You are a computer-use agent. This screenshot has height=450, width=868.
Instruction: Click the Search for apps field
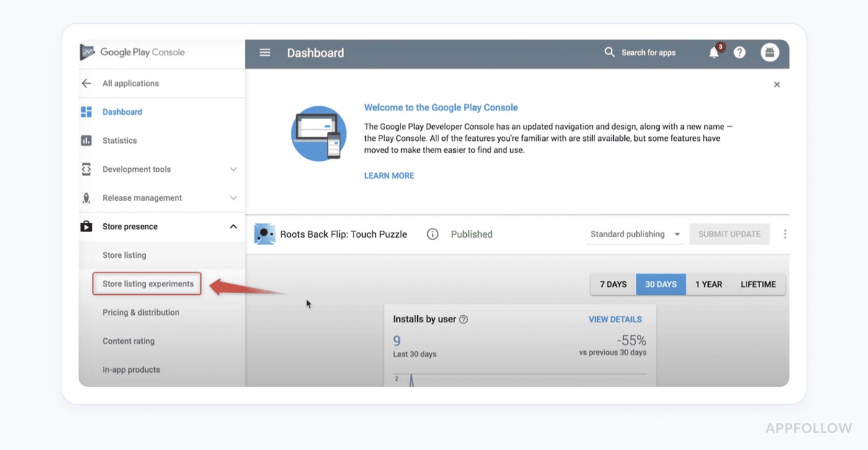(649, 53)
